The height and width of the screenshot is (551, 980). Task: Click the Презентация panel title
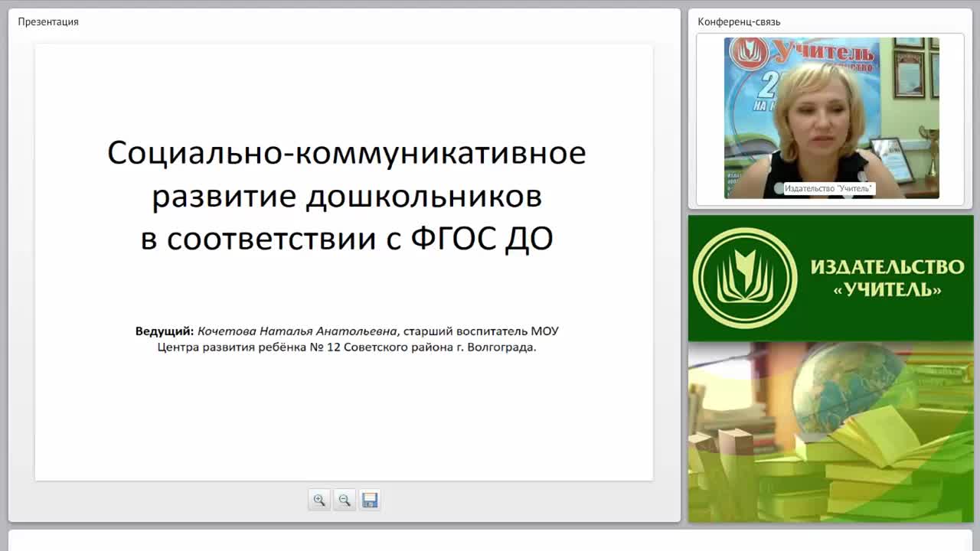tap(48, 21)
